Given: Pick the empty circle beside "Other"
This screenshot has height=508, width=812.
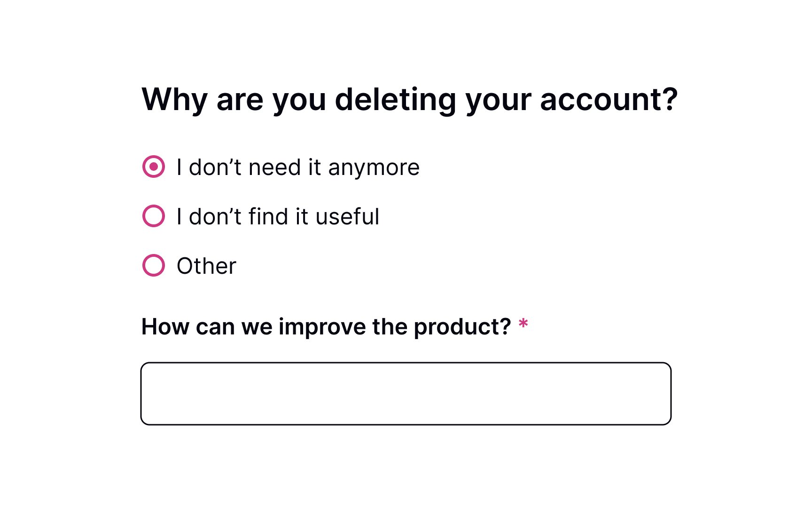Looking at the screenshot, I should (154, 265).
